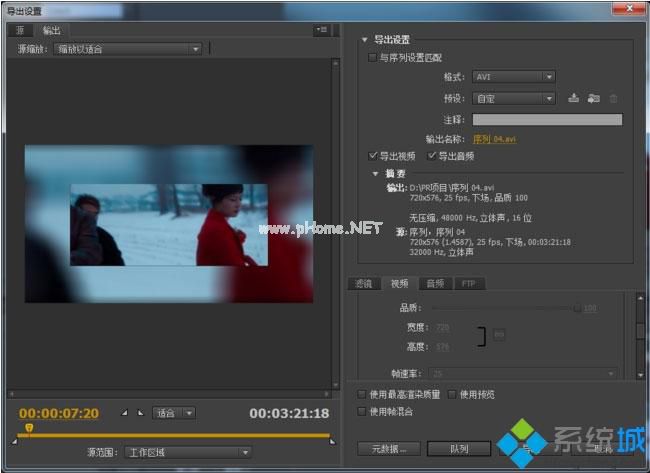Click the orange timeline work area bar
650x473 pixels.
pos(174,435)
